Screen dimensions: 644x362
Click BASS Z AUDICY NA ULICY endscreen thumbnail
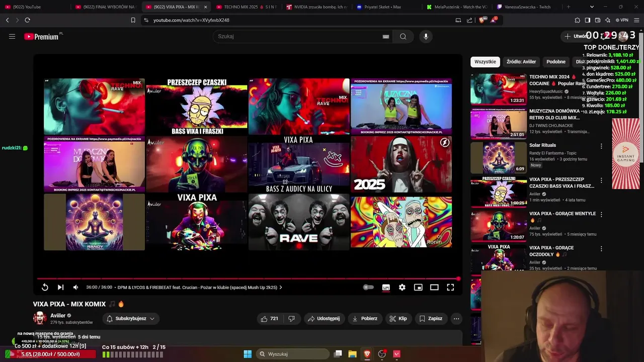(299, 164)
